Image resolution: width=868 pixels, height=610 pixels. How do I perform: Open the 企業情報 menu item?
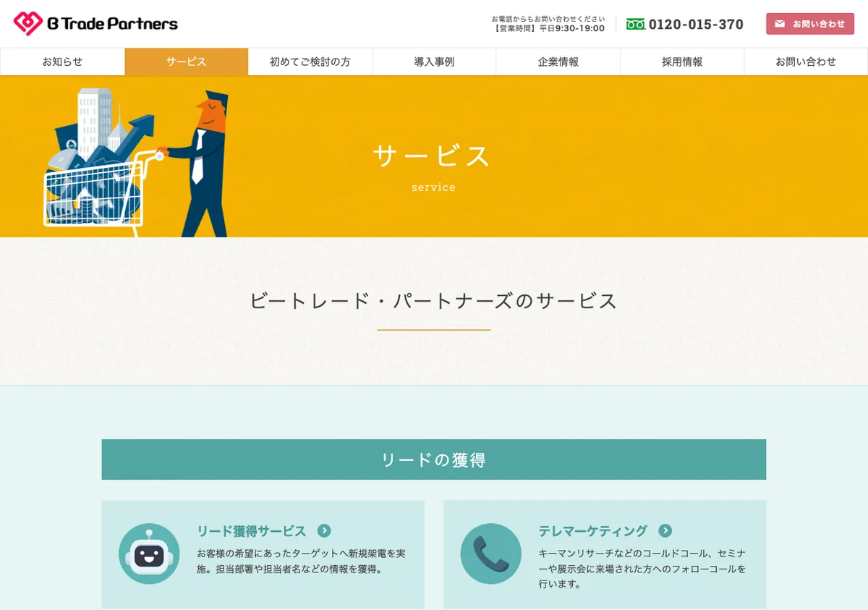pos(558,62)
